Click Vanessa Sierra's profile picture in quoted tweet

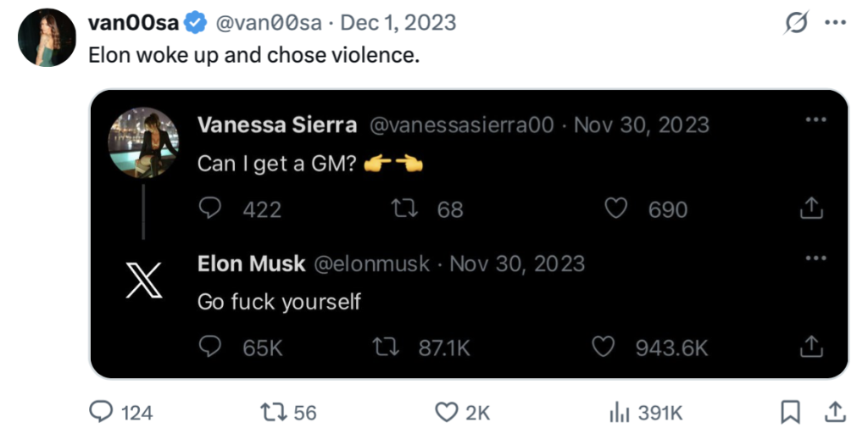[x=143, y=142]
